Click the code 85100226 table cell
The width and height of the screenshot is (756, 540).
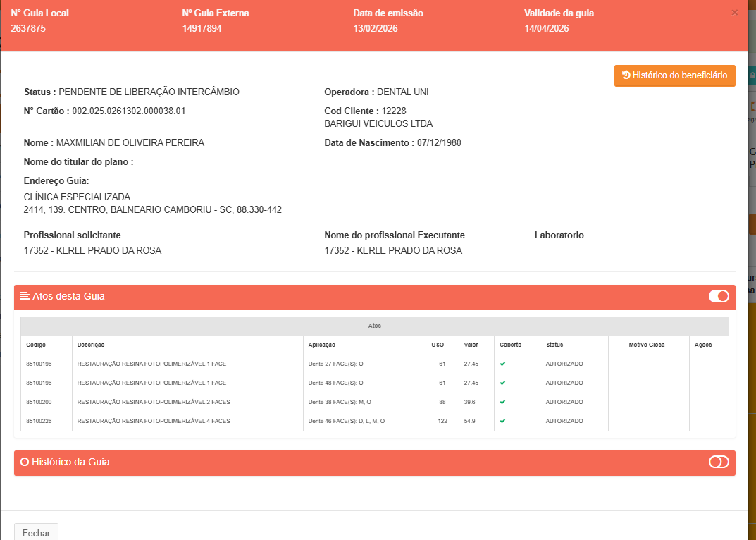(39, 421)
